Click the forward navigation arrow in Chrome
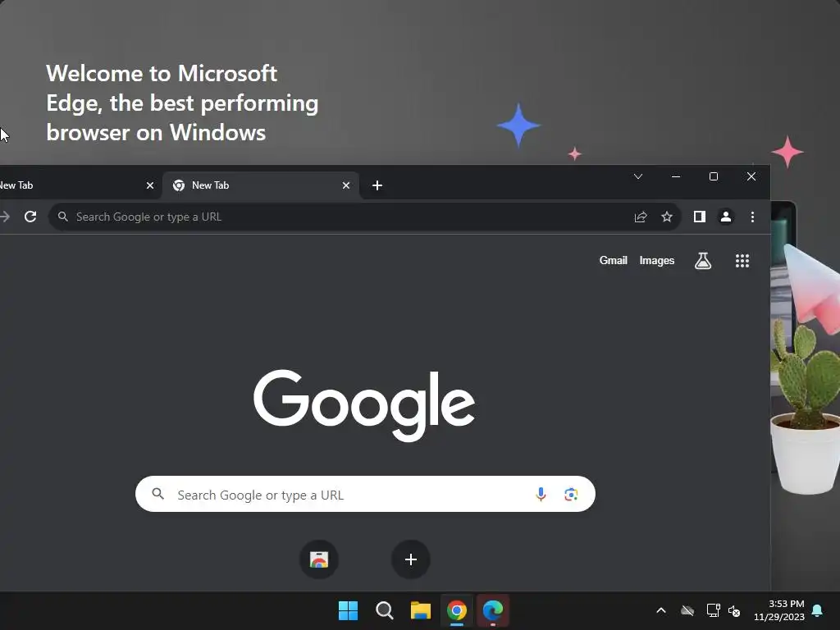Screen dimensions: 840x630 pyautogui.click(x=5, y=217)
